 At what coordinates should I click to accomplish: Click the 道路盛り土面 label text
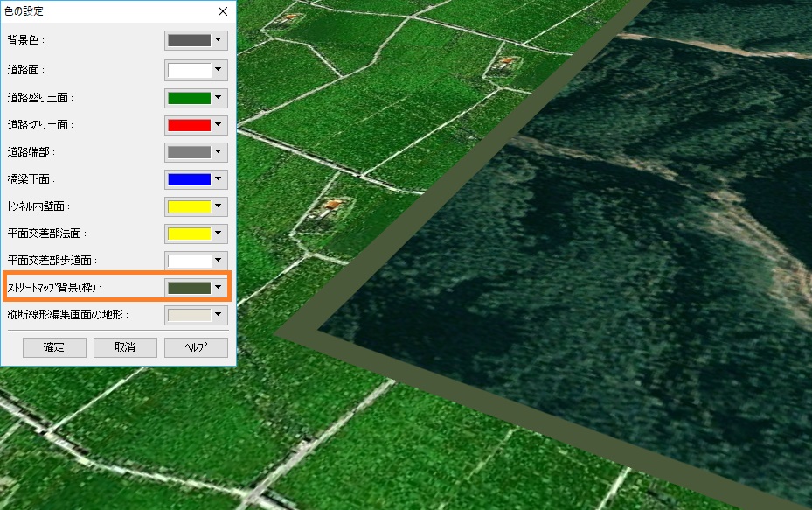tap(40, 97)
